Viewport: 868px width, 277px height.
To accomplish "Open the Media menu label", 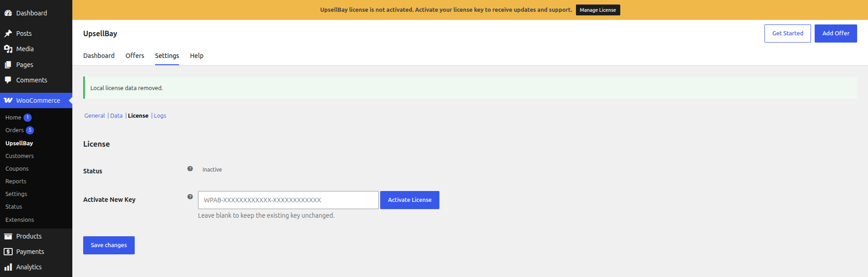I will point(25,49).
